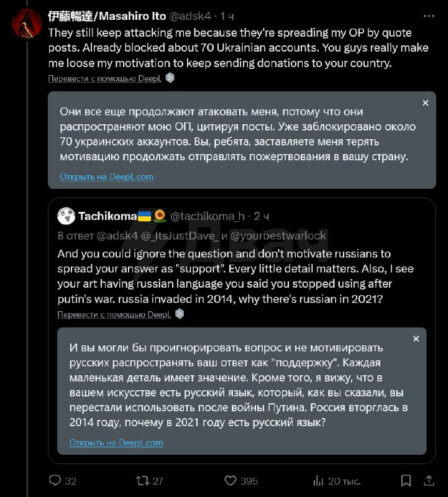The width and height of the screenshot is (448, 497).
Task: Like the tweet with heart icon
Action: tap(231, 480)
